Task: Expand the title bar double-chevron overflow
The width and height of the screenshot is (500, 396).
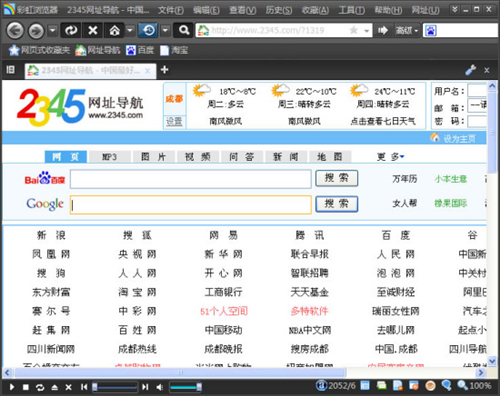Action: point(454,9)
